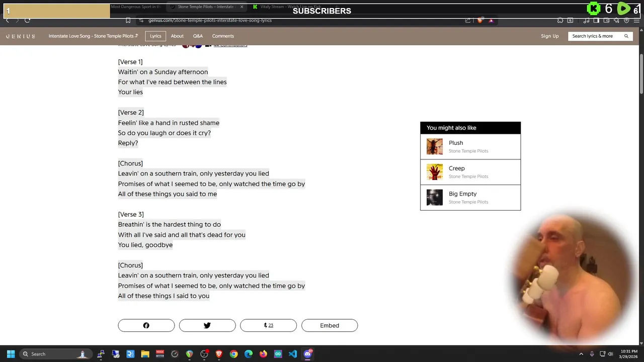Open Visual Studio Code from the taskbar
This screenshot has width=644, height=362.
[293, 354]
